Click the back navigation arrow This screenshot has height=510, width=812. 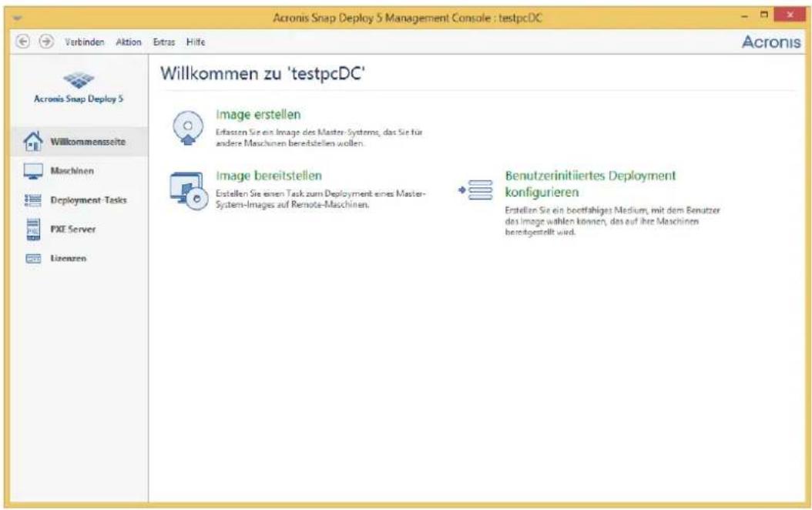point(22,42)
